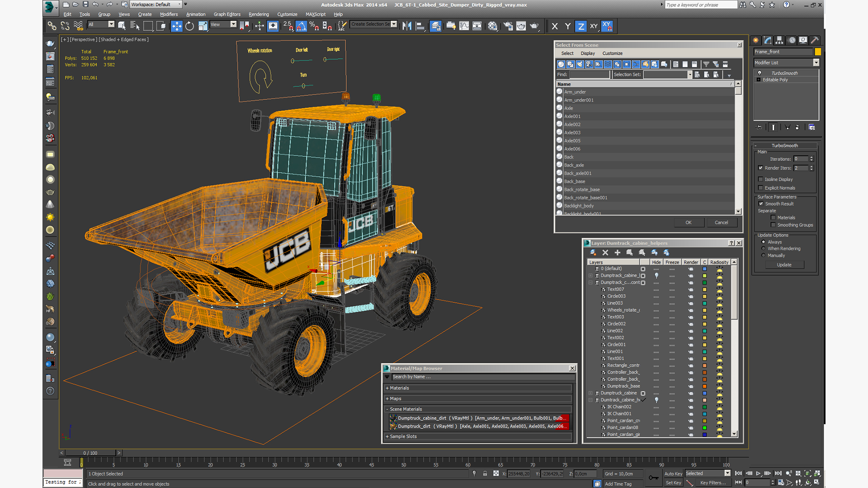Open Display menu in Select From Scene
Screen dimensions: 868x488
tap(588, 53)
